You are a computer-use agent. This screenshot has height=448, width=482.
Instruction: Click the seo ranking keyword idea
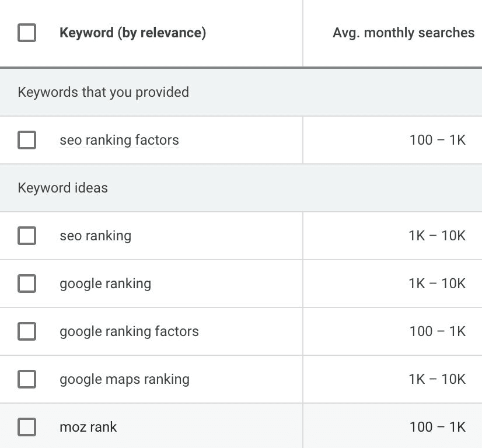click(95, 236)
